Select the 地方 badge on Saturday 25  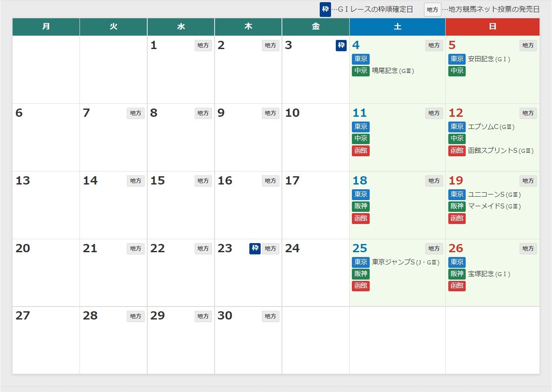pos(434,249)
